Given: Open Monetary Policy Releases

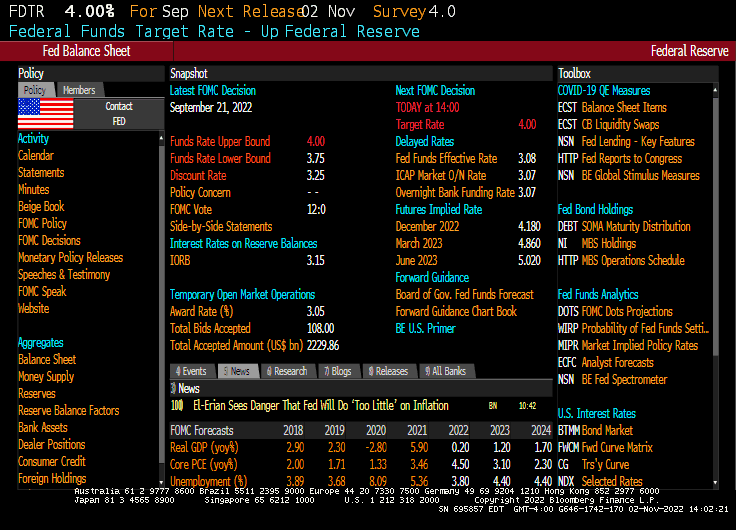Looking at the screenshot, I should [x=70, y=257].
